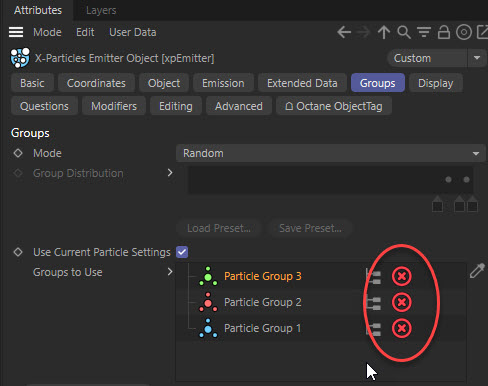This screenshot has height=386, width=488.
Task: Click the Load Preset button
Action: [219, 228]
